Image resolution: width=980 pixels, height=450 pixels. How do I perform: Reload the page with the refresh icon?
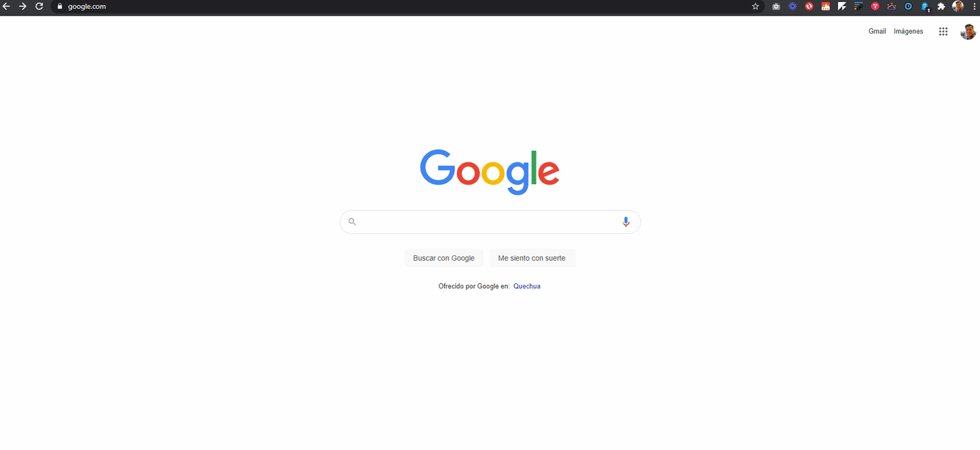point(39,6)
